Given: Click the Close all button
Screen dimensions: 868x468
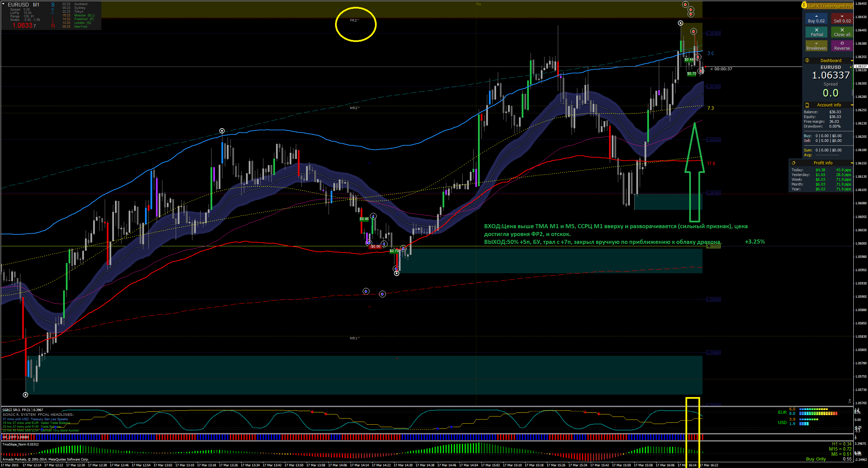Looking at the screenshot, I should 842,32.
